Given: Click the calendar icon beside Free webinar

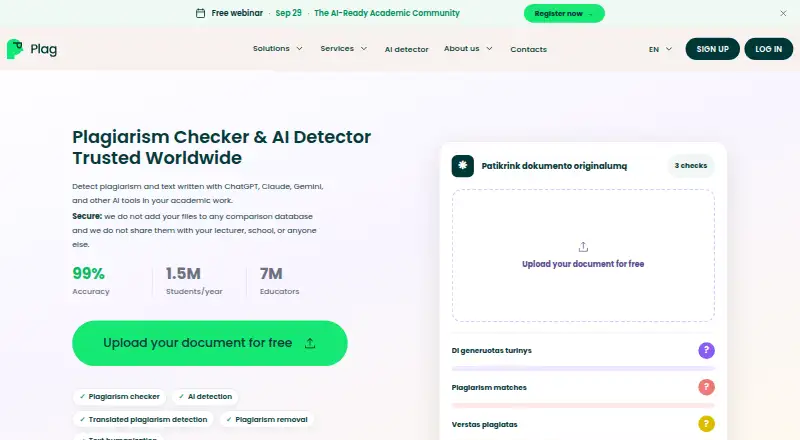Looking at the screenshot, I should click(x=201, y=13).
